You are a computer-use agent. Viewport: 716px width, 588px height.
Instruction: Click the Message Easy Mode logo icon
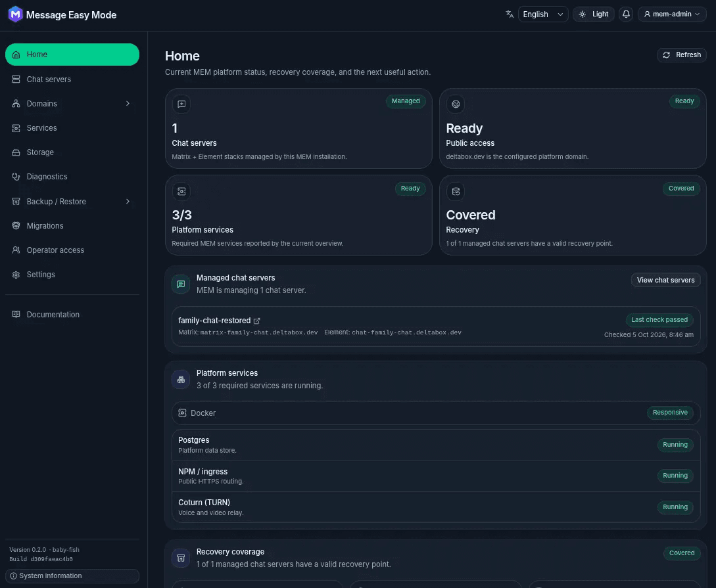(x=16, y=14)
